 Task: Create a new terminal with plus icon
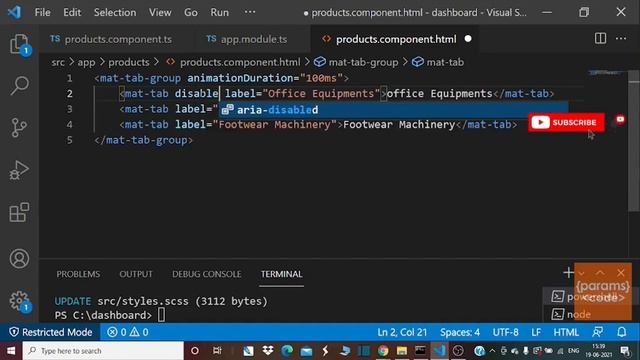coord(568,272)
